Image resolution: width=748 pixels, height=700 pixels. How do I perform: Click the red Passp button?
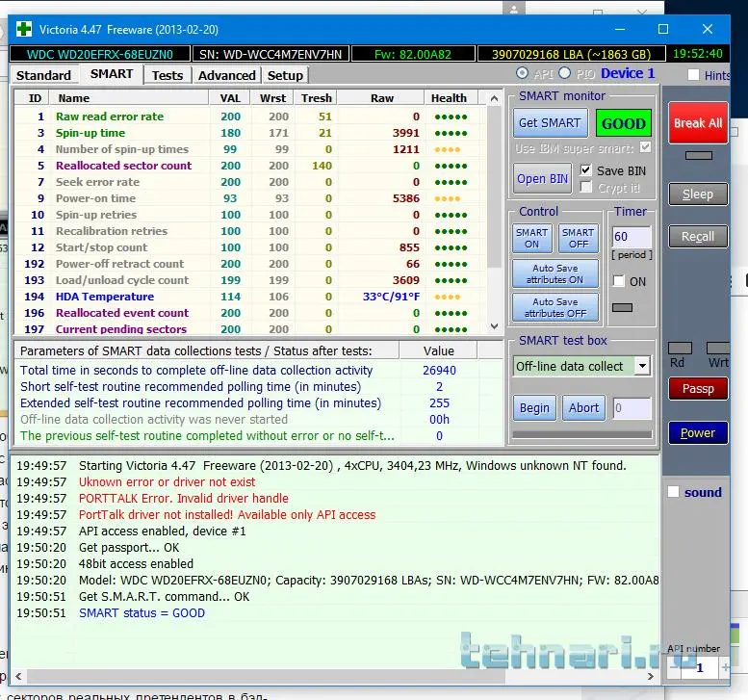click(x=698, y=388)
